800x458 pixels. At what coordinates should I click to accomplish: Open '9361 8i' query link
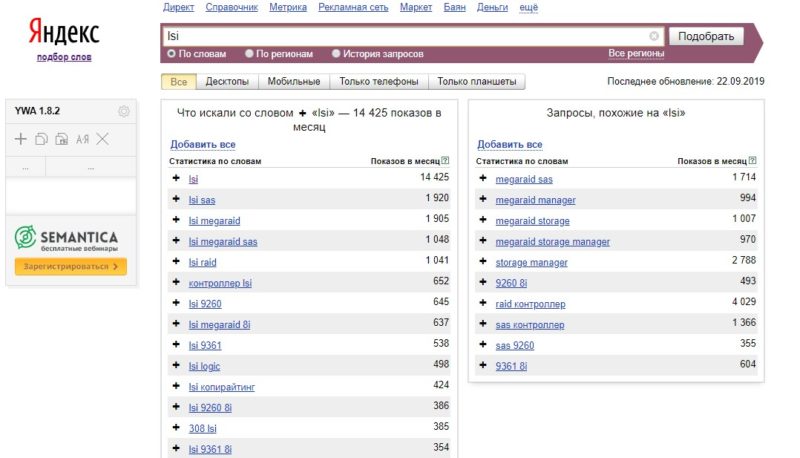(x=511, y=366)
